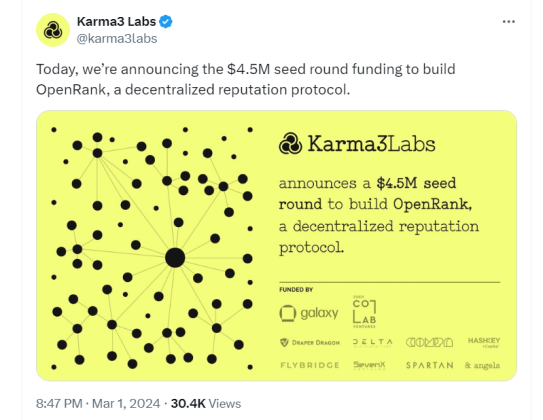The height and width of the screenshot is (420, 543).
Task: Click the @karma3labs handle
Action: coord(117,38)
